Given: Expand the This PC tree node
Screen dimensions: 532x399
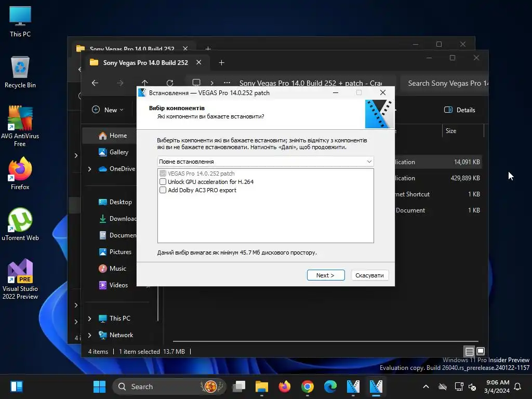Looking at the screenshot, I should pos(89,318).
